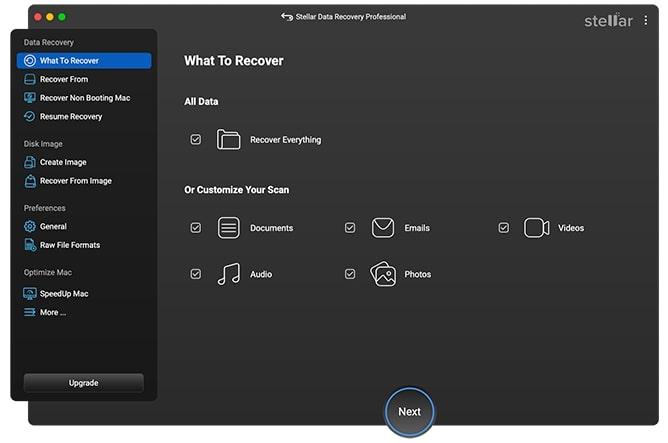The height and width of the screenshot is (443, 668).
Task: Uncheck the Photos checkbox
Action: 350,274
